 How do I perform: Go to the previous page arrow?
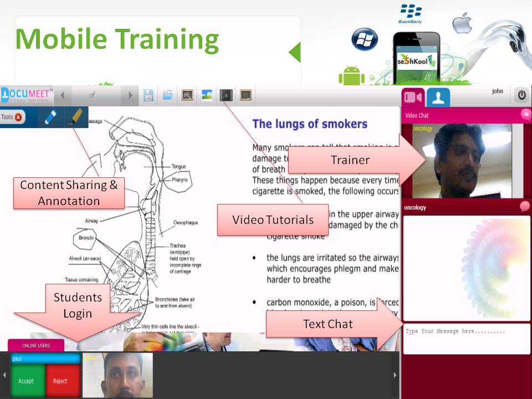(63, 95)
